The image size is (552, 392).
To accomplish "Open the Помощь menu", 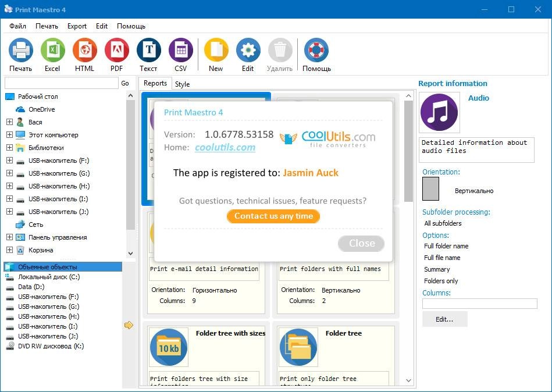I will coord(131,26).
